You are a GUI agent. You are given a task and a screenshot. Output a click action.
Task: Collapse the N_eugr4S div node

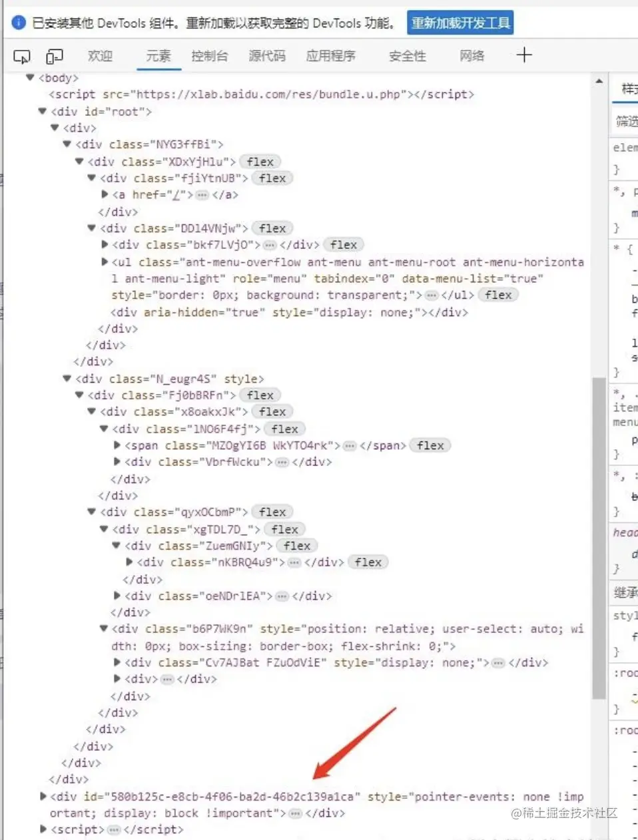click(67, 379)
